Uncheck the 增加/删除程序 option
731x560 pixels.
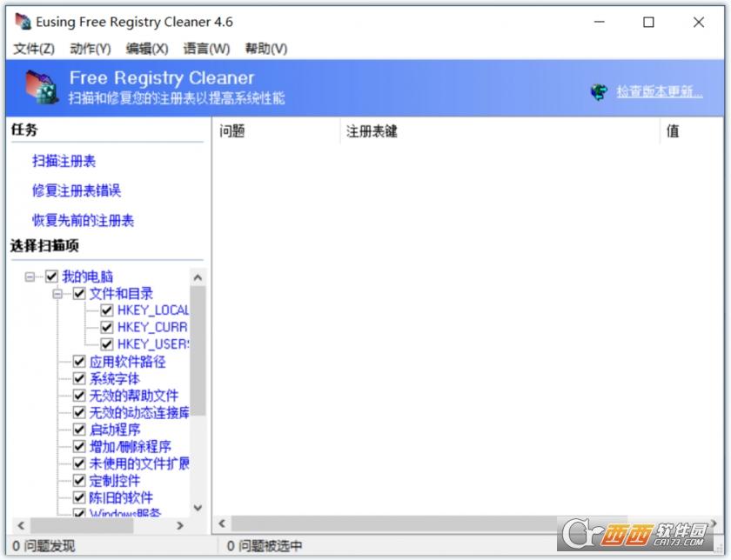79,446
